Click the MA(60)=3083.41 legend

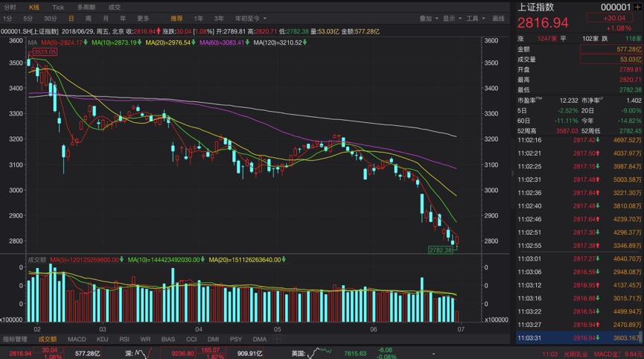coord(222,42)
